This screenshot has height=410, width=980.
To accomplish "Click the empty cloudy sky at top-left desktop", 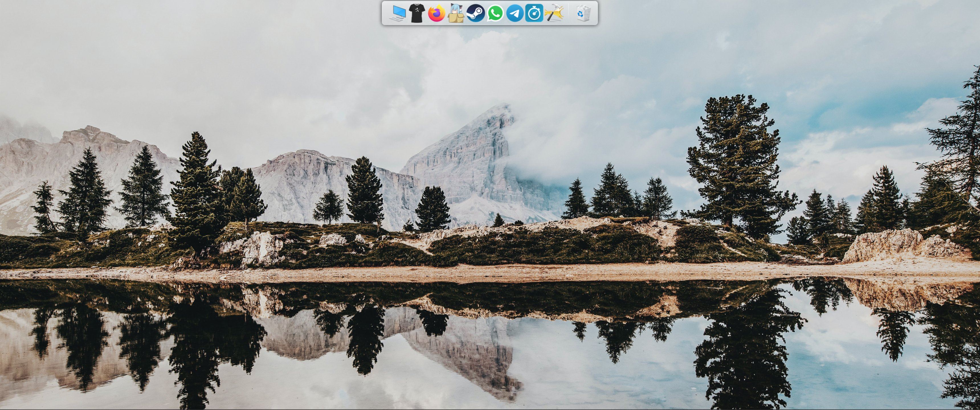I will 114,57.
